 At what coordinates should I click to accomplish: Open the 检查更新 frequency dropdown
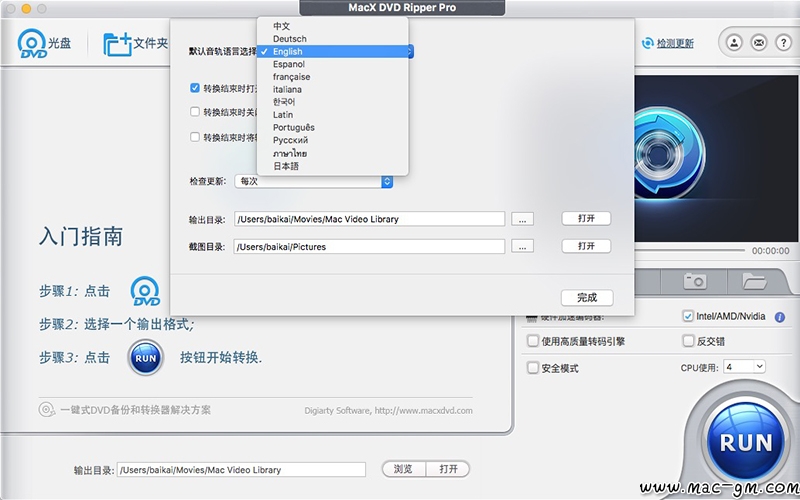click(314, 181)
